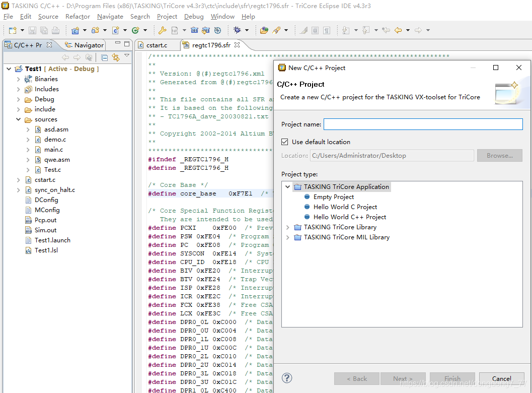Select Empty Project type
The image size is (532, 393).
click(x=333, y=197)
